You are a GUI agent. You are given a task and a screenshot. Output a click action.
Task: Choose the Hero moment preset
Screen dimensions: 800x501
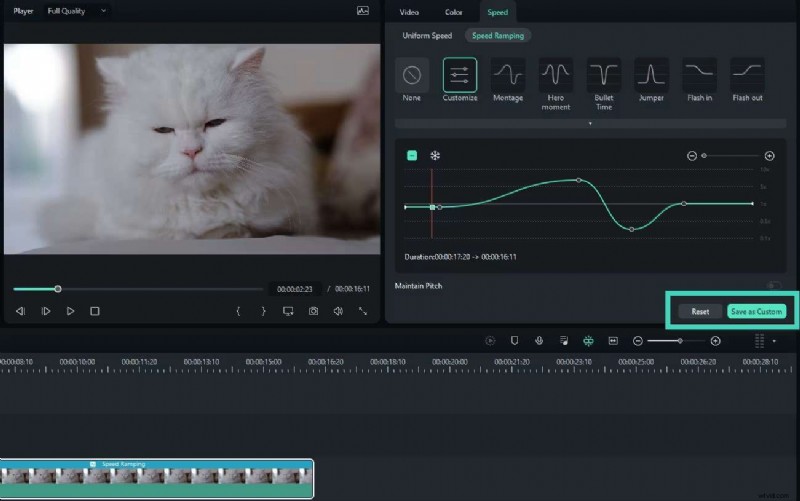(556, 75)
